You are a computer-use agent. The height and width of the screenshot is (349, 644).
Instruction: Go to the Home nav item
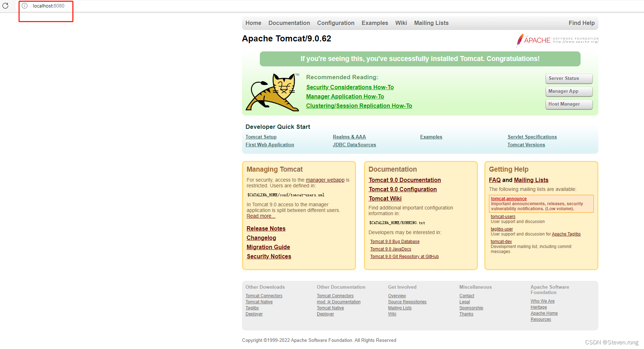(x=253, y=23)
